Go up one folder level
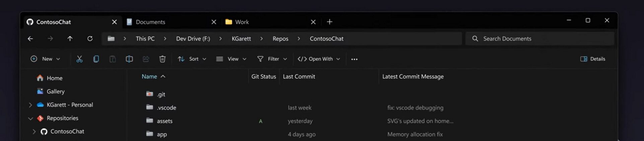The width and height of the screenshot is (644, 141). 70,39
